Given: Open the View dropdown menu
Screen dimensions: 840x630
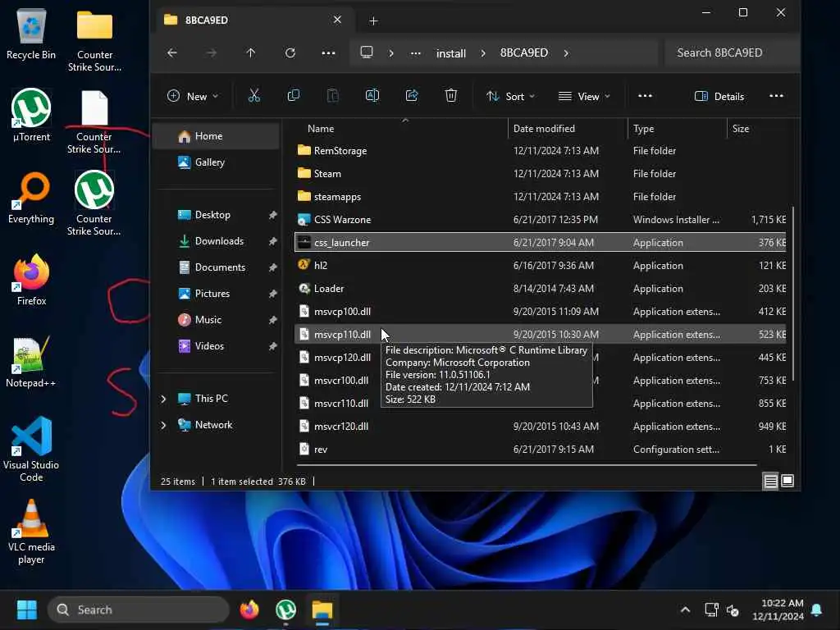Looking at the screenshot, I should pyautogui.click(x=584, y=97).
